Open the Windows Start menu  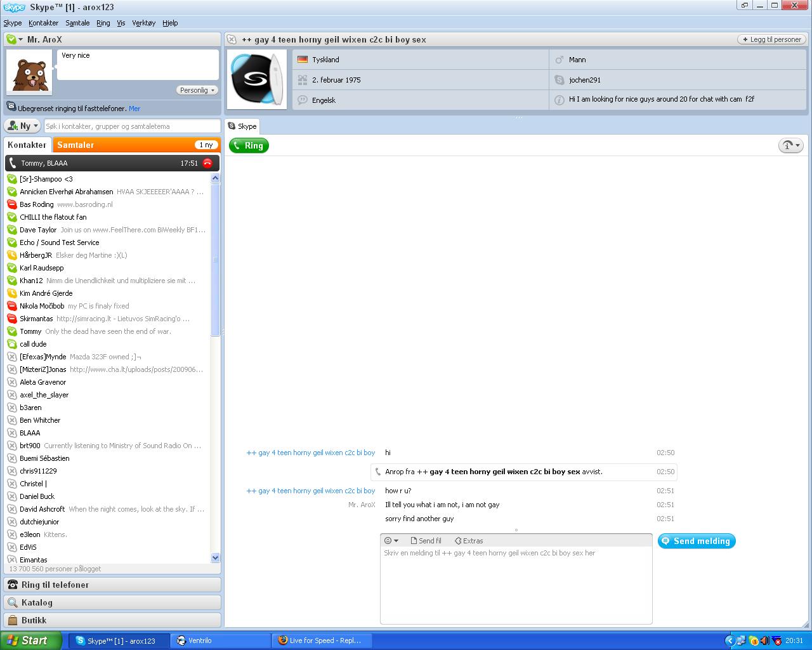(x=31, y=640)
